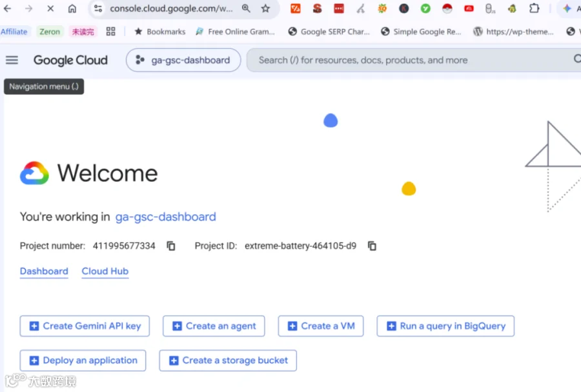Click the site information icon in address bar
Viewport: 581px width, 392px height.
point(98,8)
